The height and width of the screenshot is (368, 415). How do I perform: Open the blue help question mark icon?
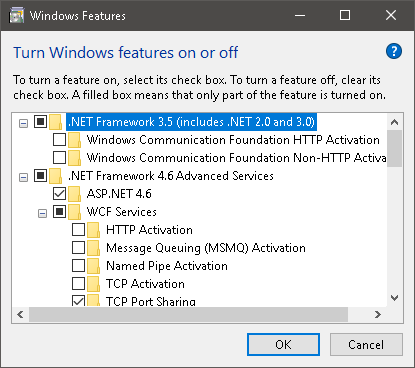pos(394,51)
